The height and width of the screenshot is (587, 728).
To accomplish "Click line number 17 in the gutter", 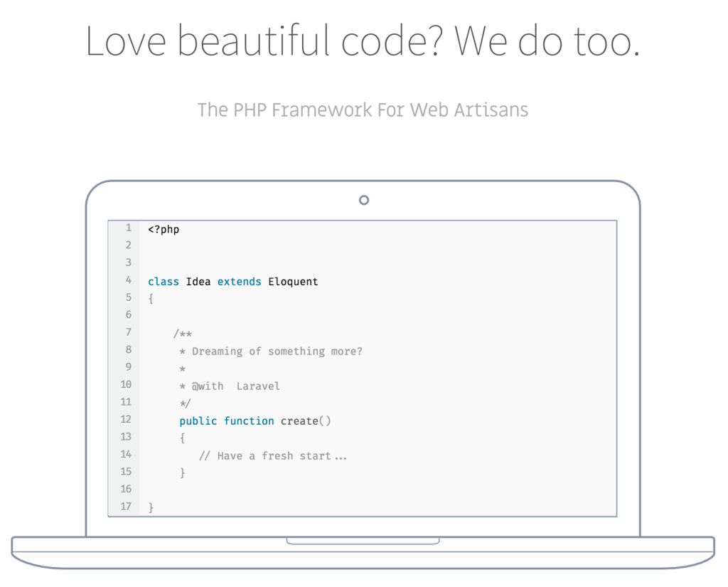I will [x=126, y=506].
